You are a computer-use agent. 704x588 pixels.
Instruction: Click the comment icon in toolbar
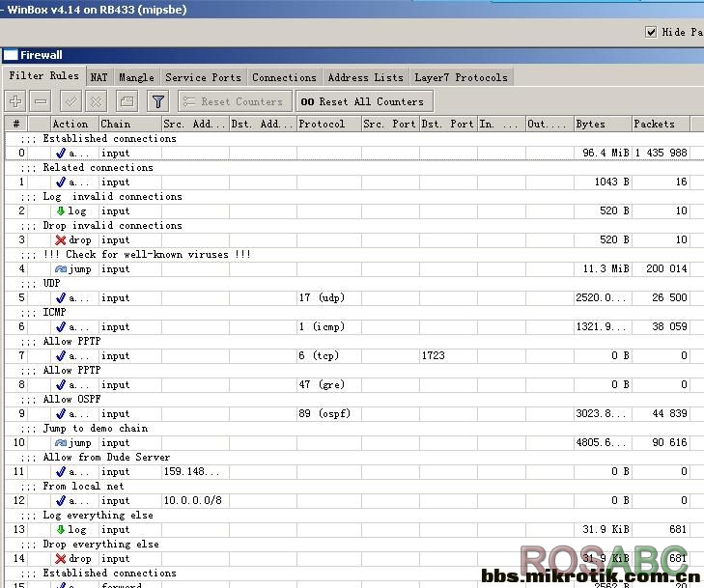coord(127,101)
